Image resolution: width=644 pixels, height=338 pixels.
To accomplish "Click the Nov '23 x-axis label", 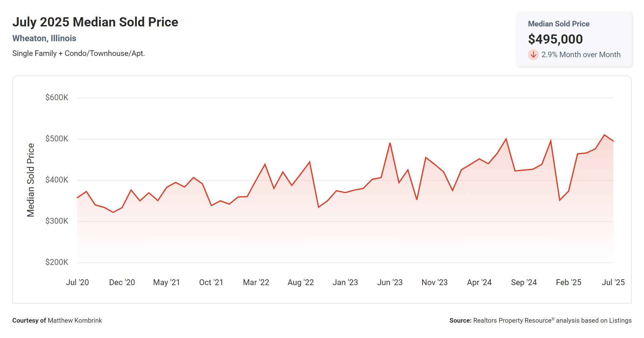I will coord(434,282).
